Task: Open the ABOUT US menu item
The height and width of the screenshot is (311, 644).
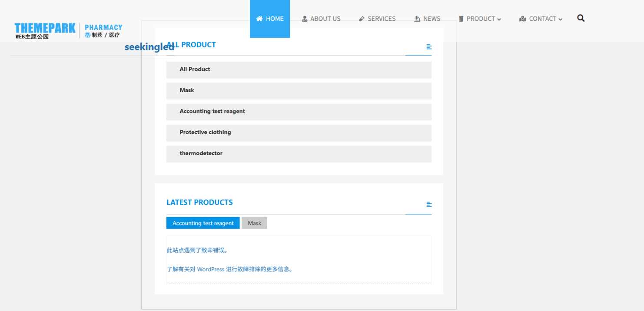Action: coord(325,18)
